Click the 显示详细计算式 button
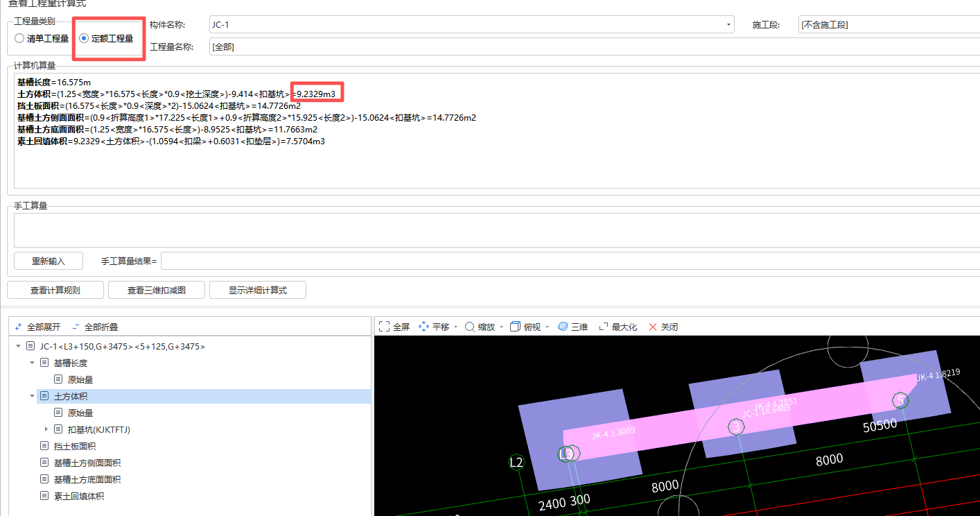The width and height of the screenshot is (980, 516). point(258,290)
